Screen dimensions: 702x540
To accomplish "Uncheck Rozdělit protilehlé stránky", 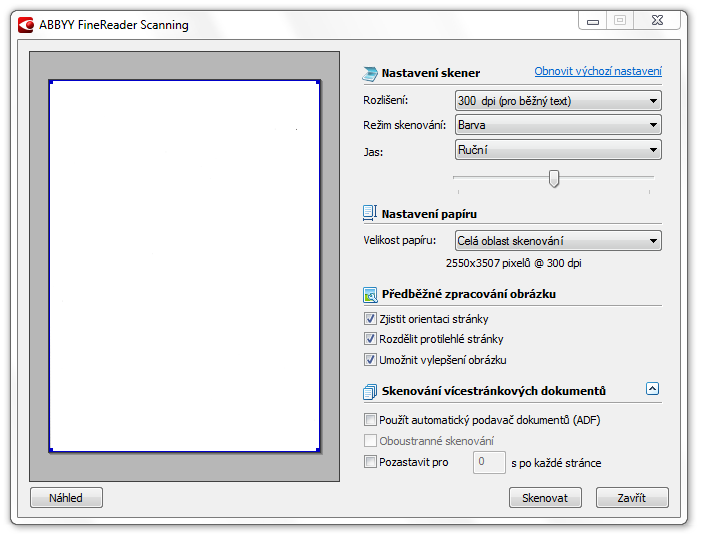I will tap(370, 339).
